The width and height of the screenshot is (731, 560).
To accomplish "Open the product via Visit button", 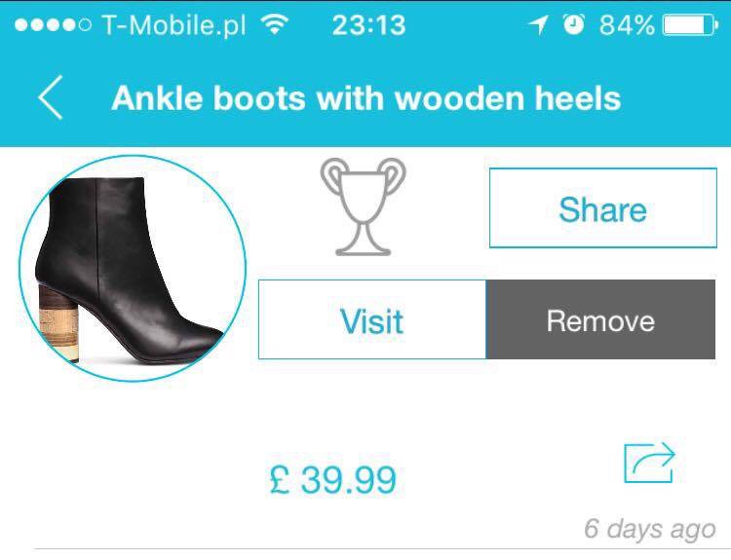I will [x=372, y=319].
